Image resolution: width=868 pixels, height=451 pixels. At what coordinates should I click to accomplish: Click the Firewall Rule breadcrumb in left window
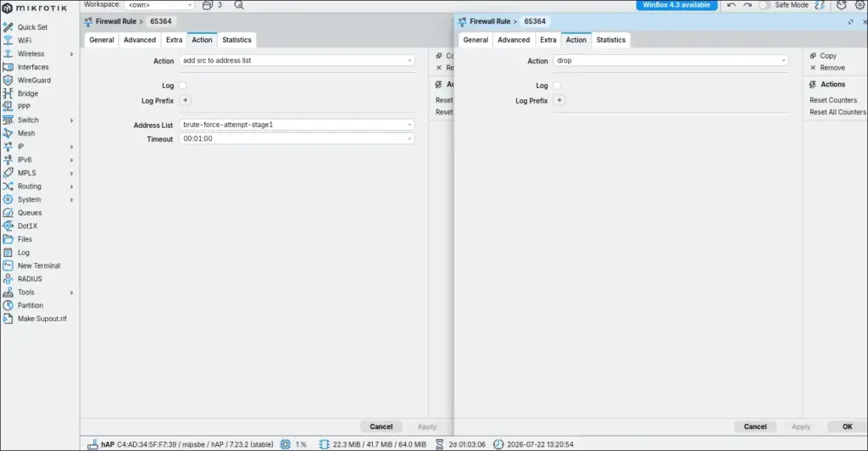coord(115,21)
